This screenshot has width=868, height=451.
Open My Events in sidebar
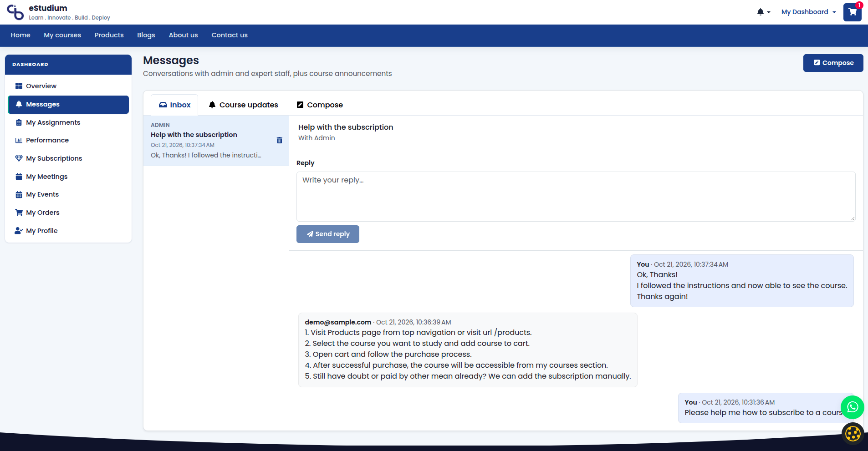point(68,194)
